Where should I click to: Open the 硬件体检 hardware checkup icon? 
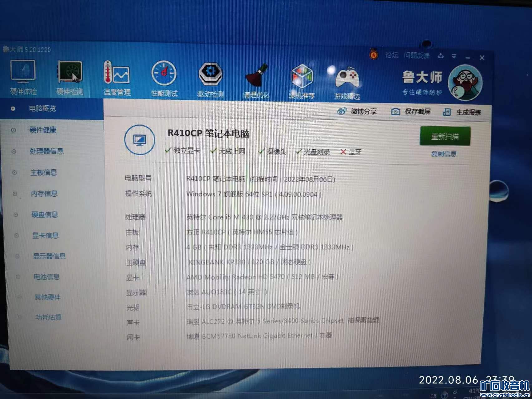click(23, 78)
